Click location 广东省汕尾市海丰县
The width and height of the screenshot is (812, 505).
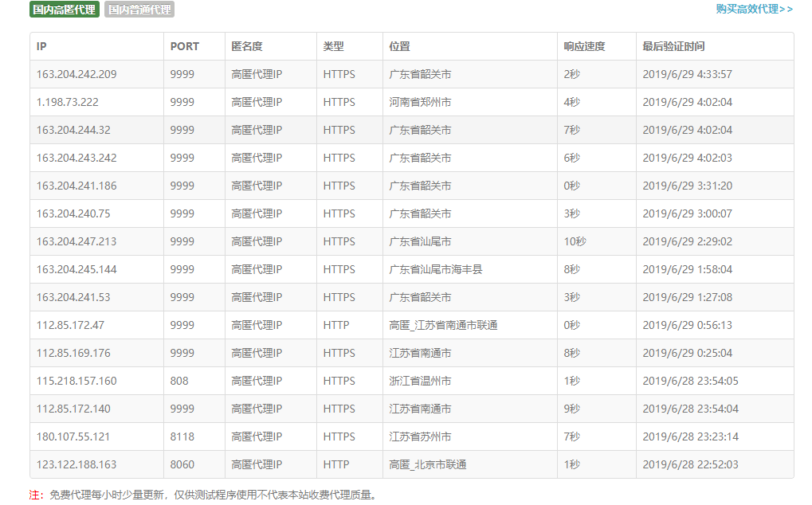(436, 270)
